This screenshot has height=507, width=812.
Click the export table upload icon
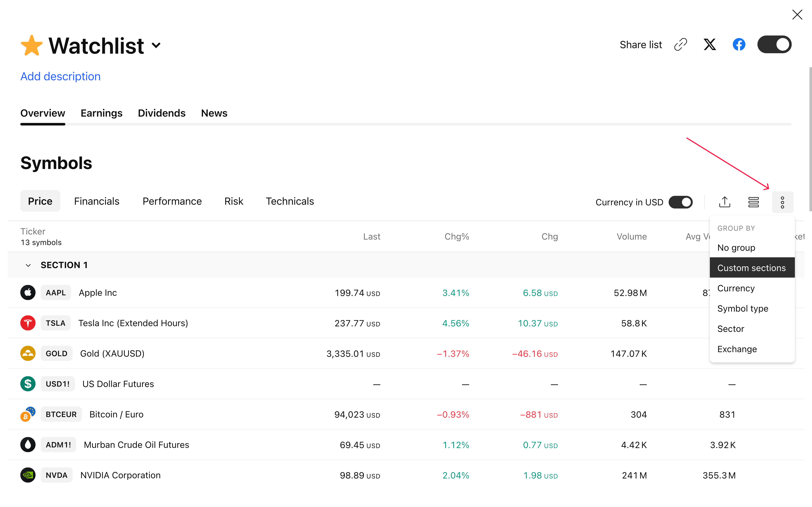click(x=724, y=202)
